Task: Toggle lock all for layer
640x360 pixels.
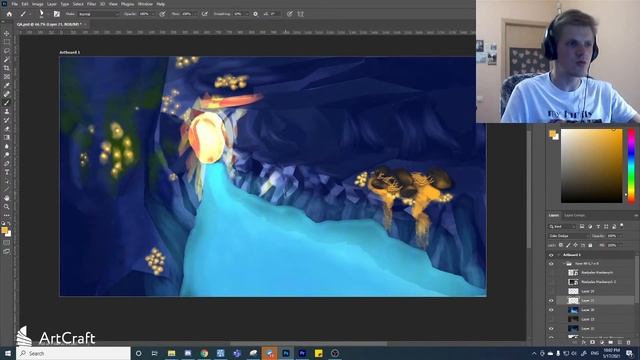Action: [590, 245]
